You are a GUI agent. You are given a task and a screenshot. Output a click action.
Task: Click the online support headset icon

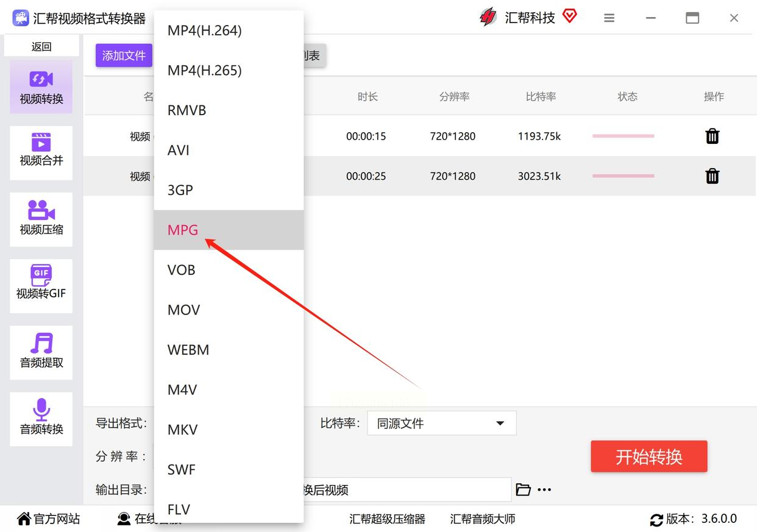(124, 519)
